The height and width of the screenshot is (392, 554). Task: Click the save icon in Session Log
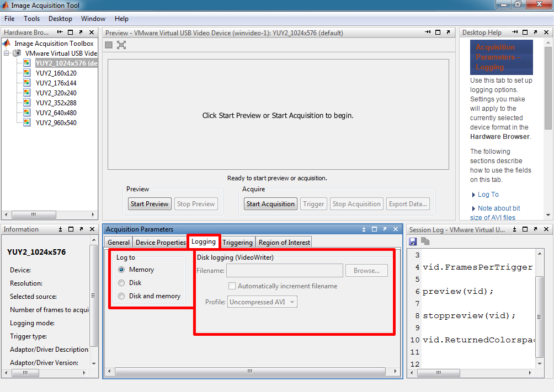pyautogui.click(x=413, y=241)
